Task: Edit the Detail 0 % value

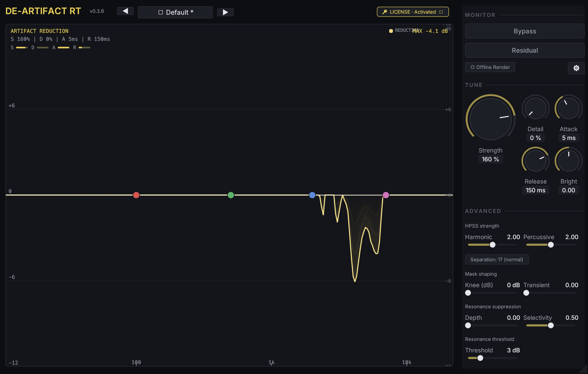Action: (x=535, y=138)
